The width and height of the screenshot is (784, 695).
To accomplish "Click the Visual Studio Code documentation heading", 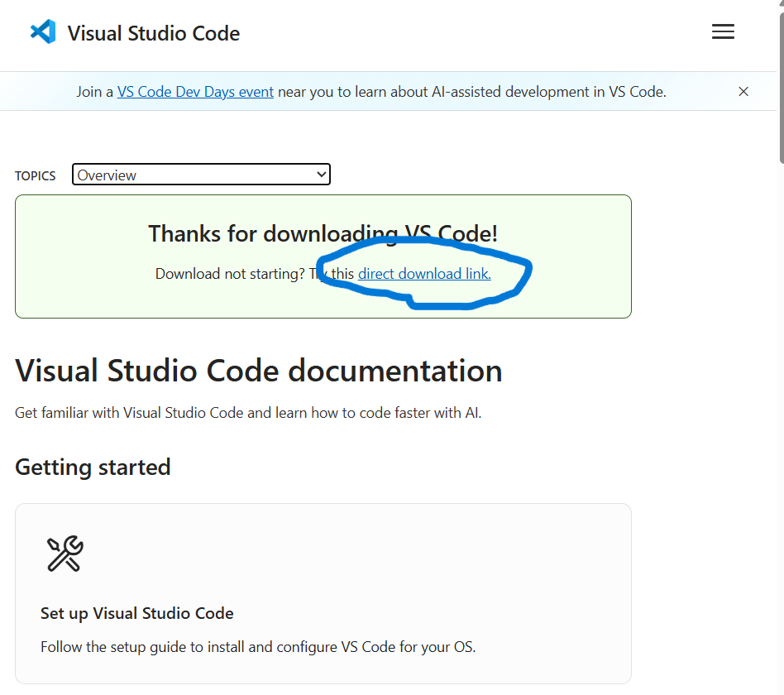I will (x=258, y=371).
